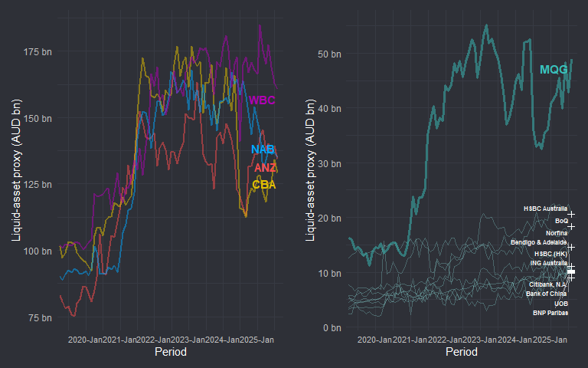The width and height of the screenshot is (588, 368).
Task: Click the blue NAB series label
Action: click(x=263, y=149)
